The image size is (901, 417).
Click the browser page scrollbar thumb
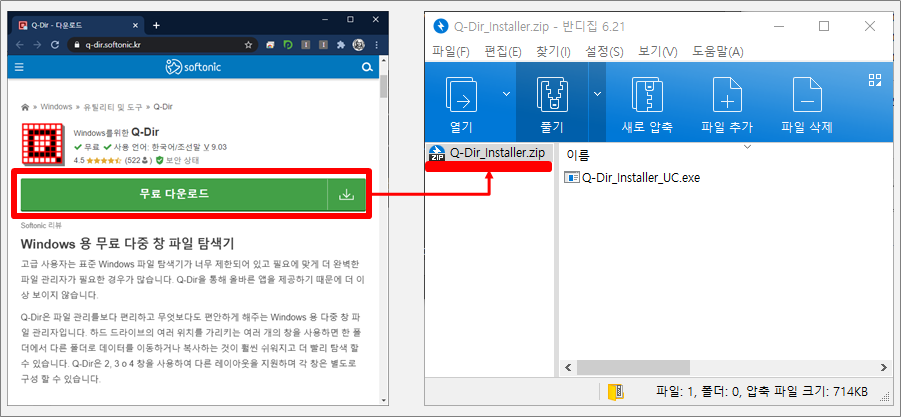point(383,86)
